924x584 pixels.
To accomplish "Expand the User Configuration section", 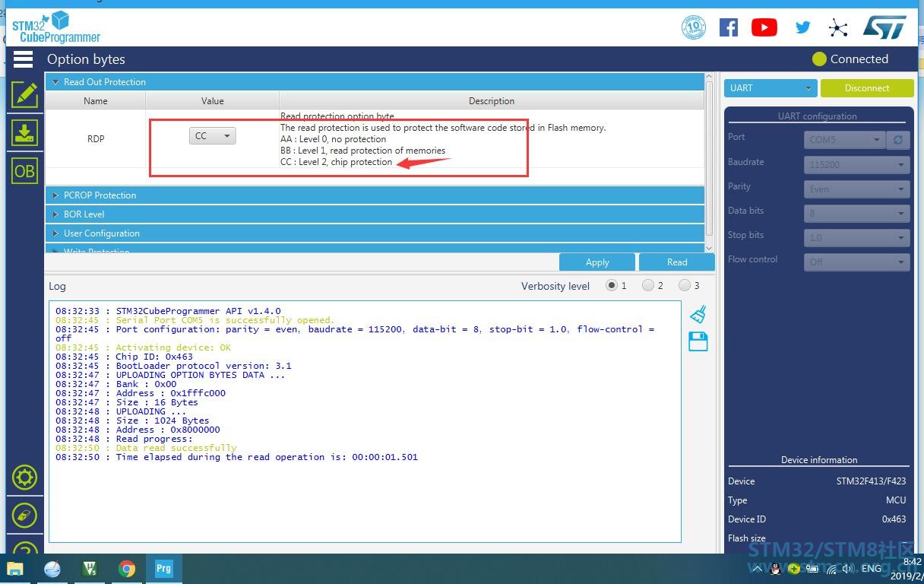I will [x=375, y=233].
